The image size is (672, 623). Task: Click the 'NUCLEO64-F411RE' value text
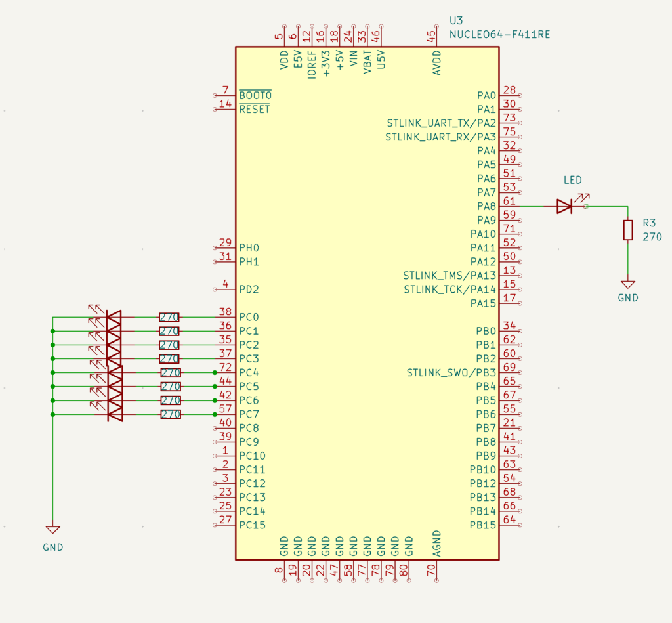[499, 34]
